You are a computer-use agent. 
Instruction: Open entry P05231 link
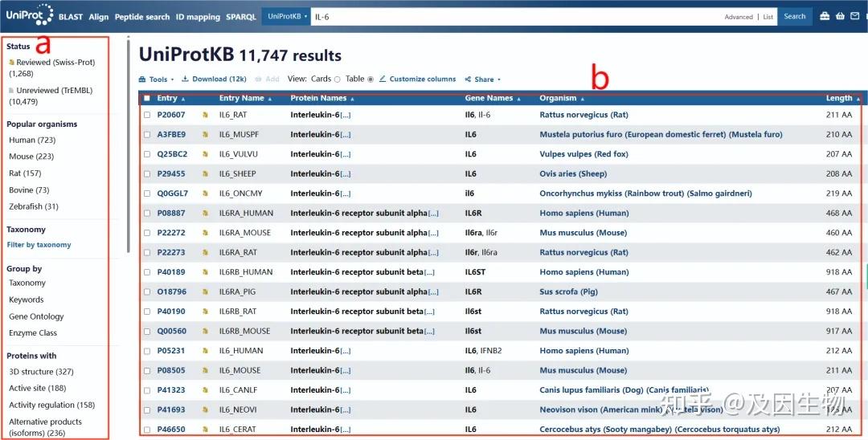171,350
